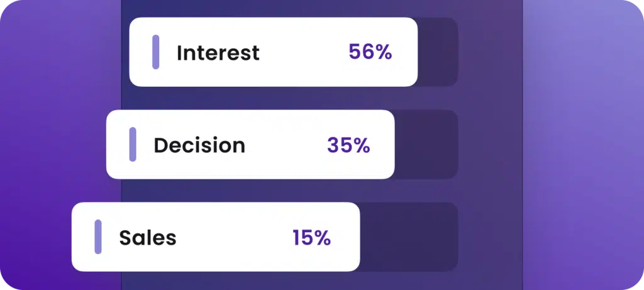Select the Decision stage label
This screenshot has width=644, height=290.
(x=199, y=145)
